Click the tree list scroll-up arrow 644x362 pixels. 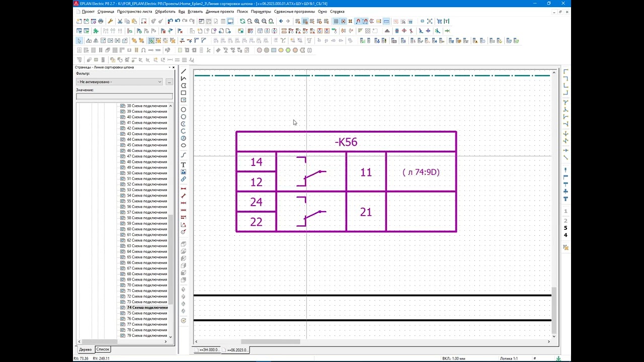pyautogui.click(x=170, y=106)
